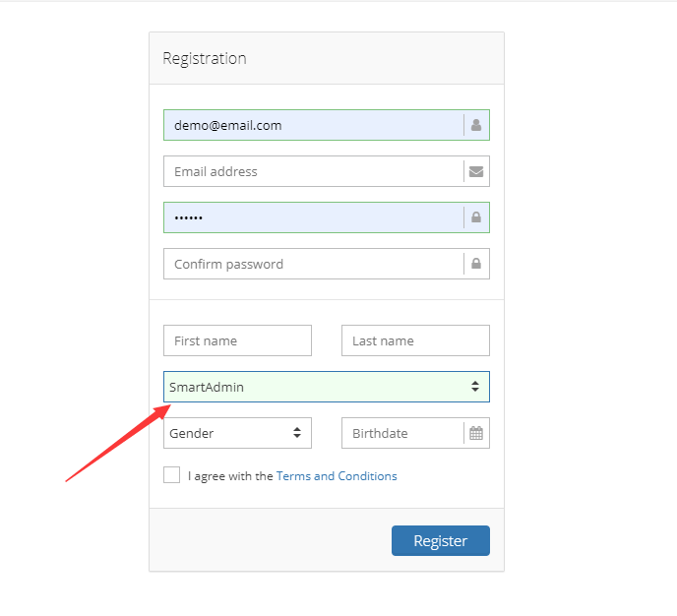677x616 pixels.
Task: Click inside the Birthdate field
Action: click(401, 433)
